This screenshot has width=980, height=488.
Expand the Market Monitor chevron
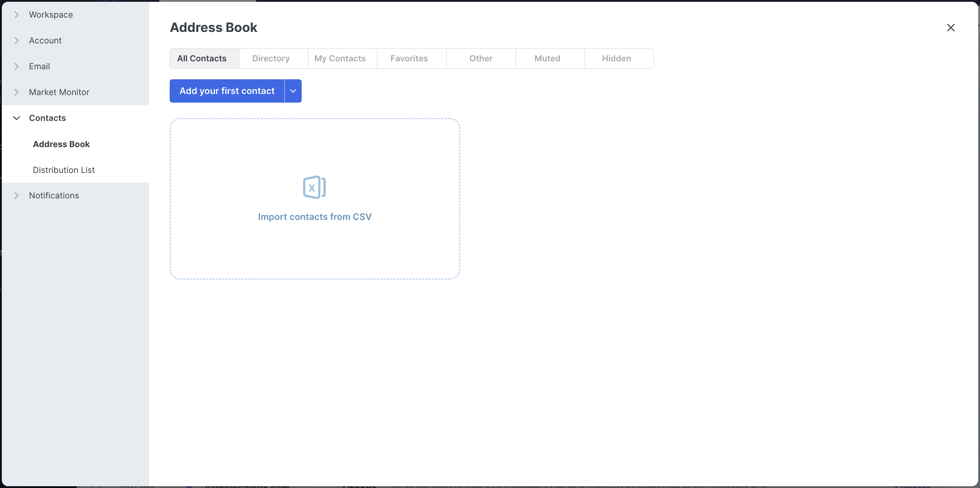[17, 92]
